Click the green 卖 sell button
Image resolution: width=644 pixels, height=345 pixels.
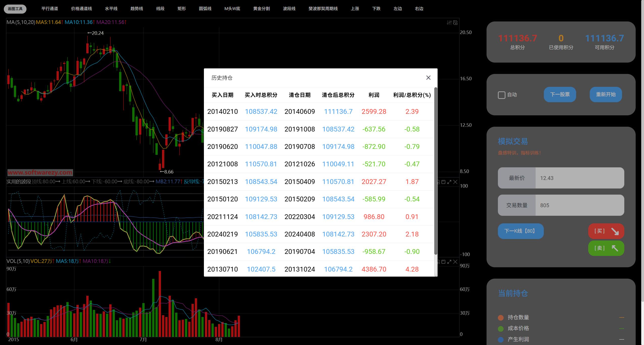[x=606, y=248]
